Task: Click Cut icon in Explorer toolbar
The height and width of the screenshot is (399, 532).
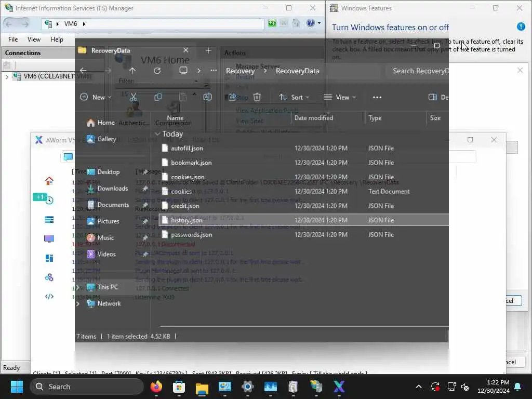Action: 134,97
